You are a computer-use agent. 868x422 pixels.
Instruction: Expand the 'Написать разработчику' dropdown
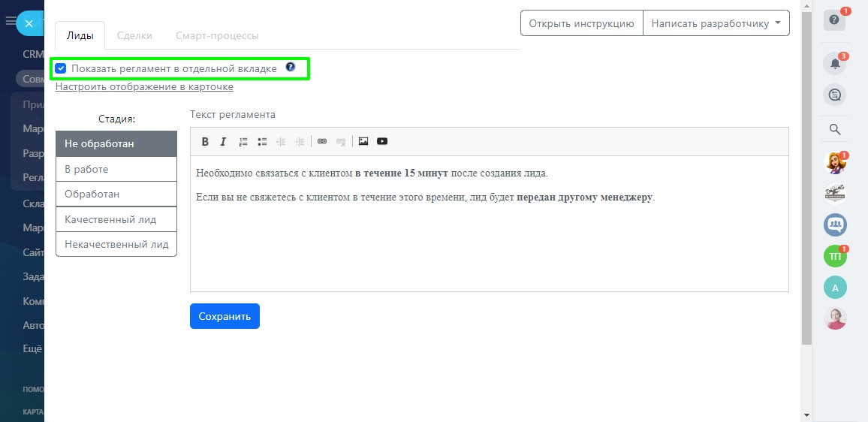click(716, 23)
